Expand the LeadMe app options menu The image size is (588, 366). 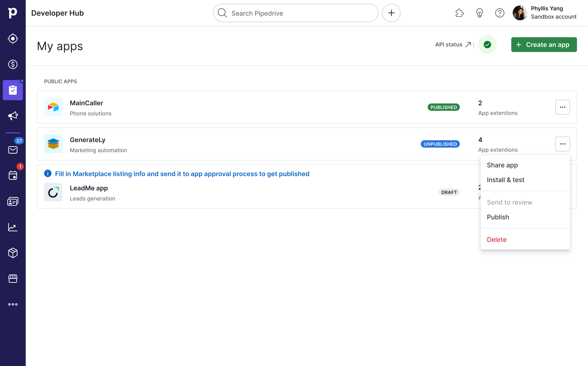pos(563,192)
